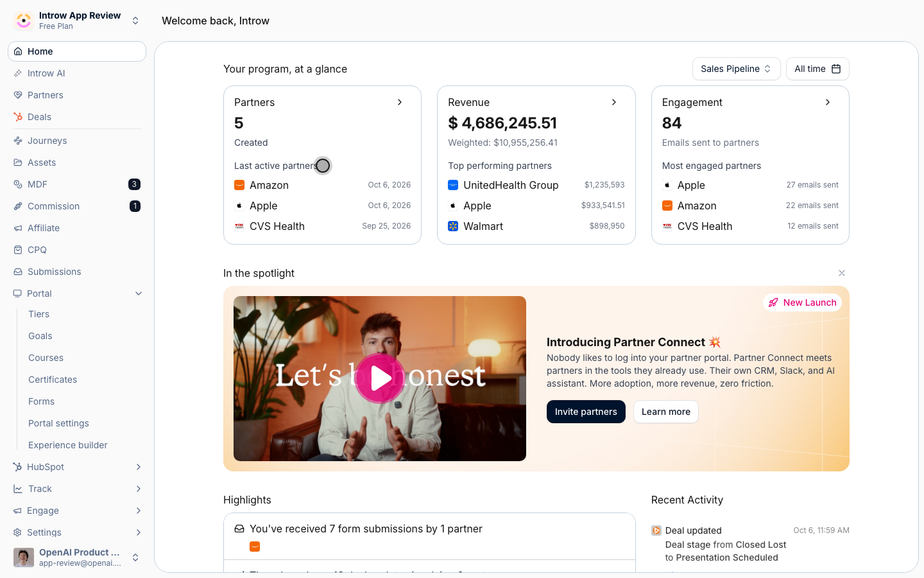The image size is (924, 578).
Task: Open the Introw AI sparkle icon
Action: tap(18, 73)
